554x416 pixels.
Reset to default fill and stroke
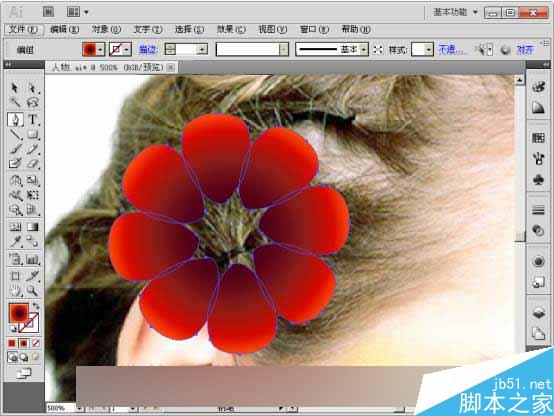click(13, 329)
